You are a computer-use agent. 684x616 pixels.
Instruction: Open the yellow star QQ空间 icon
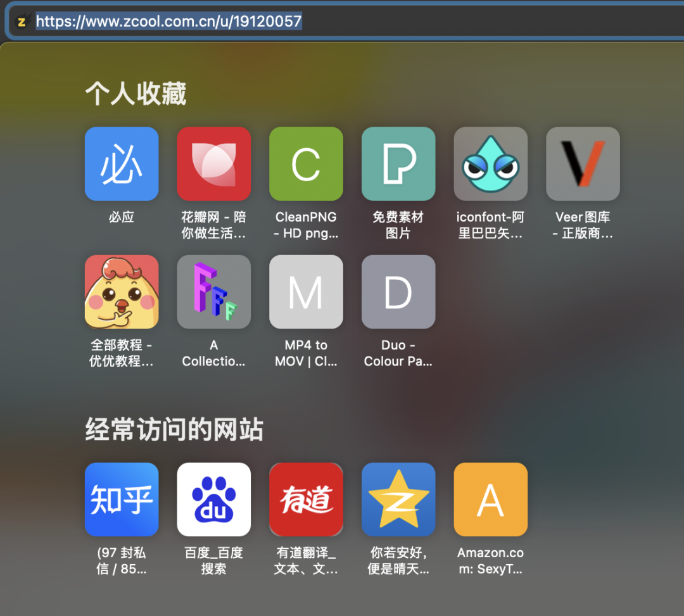tap(398, 500)
